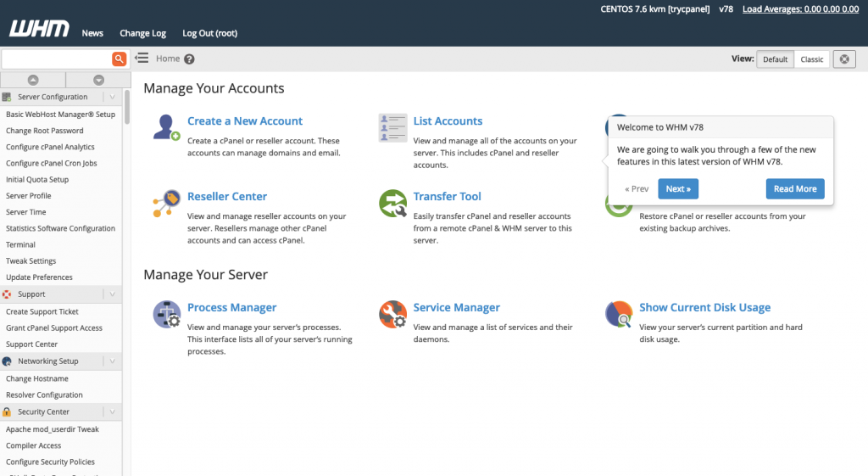Viewport: 868px width, 476px height.
Task: Click the round icon right of Classic
Action: pyautogui.click(x=844, y=59)
